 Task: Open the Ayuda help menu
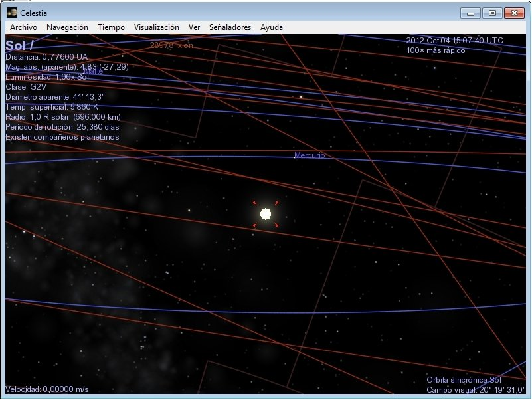pos(272,27)
